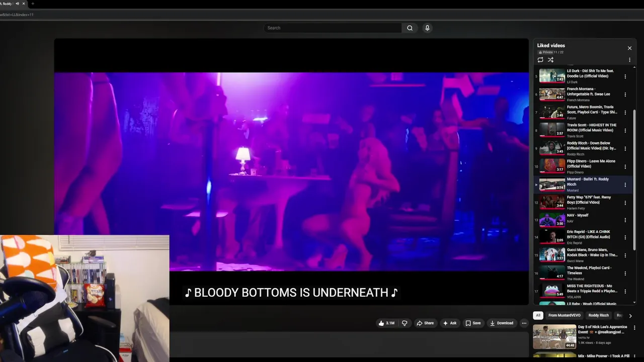
Task: Dislike the video with thumbs-down
Action: click(405, 323)
